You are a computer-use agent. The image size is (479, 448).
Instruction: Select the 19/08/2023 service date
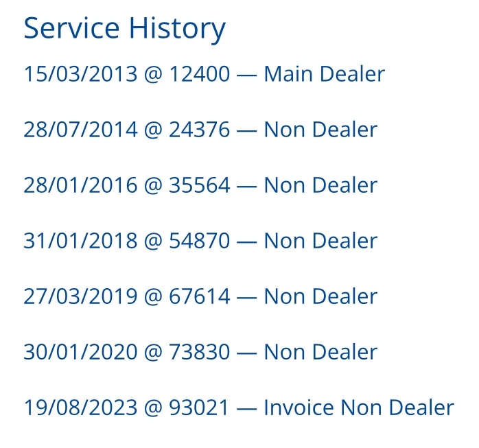(x=80, y=408)
